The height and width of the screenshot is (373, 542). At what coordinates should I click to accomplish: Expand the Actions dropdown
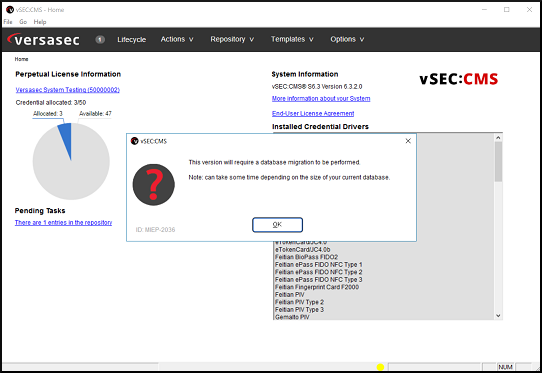(x=177, y=39)
